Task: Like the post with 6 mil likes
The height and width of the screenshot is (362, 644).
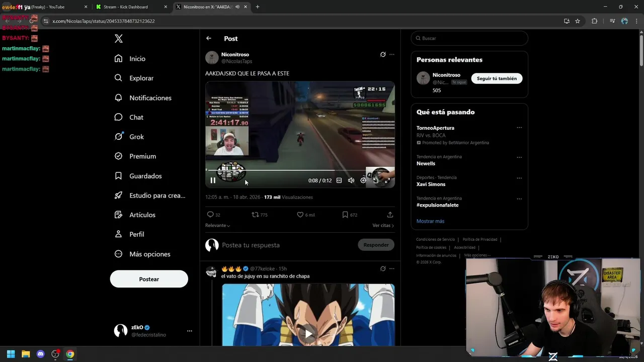Action: click(x=300, y=215)
